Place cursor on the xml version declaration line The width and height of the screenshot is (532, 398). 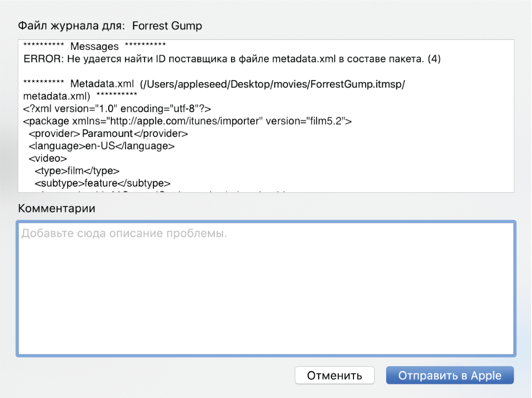[x=117, y=108]
